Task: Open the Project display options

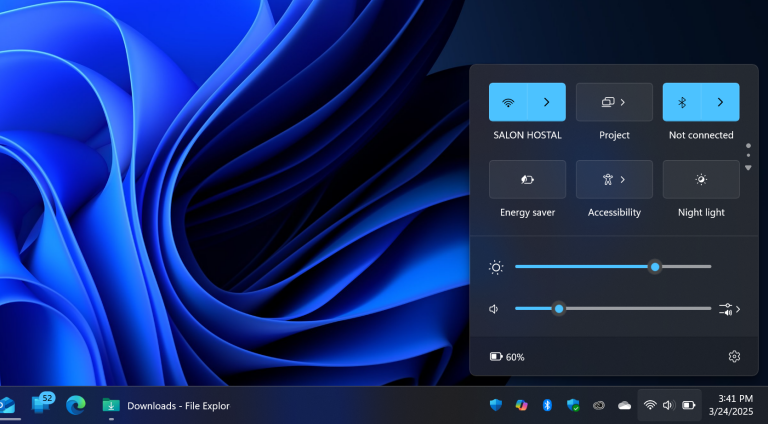Action: coord(614,102)
